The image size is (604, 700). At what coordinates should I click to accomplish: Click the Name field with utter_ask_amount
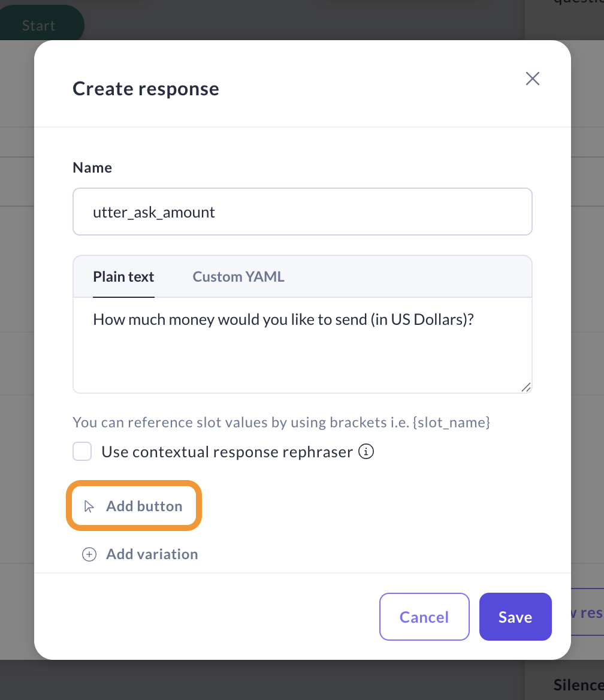click(302, 212)
